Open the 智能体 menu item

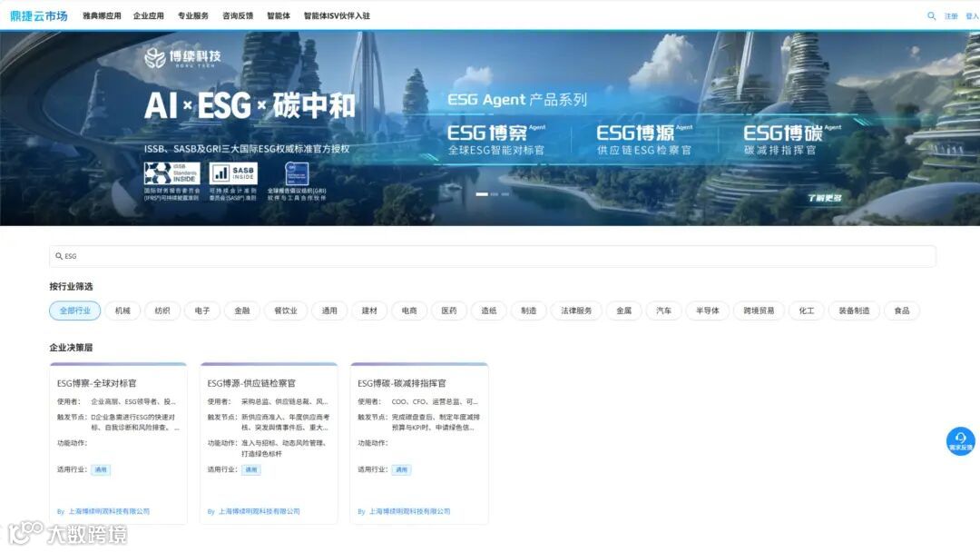click(x=279, y=16)
